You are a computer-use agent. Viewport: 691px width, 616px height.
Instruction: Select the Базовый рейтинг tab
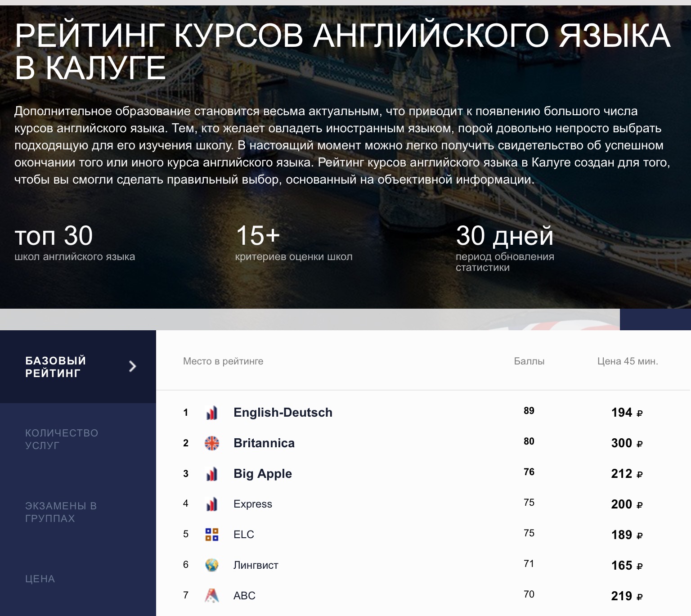click(x=78, y=367)
